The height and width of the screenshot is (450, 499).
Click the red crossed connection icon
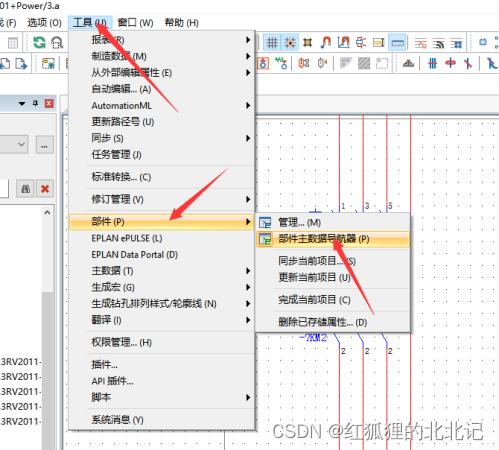click(361, 43)
